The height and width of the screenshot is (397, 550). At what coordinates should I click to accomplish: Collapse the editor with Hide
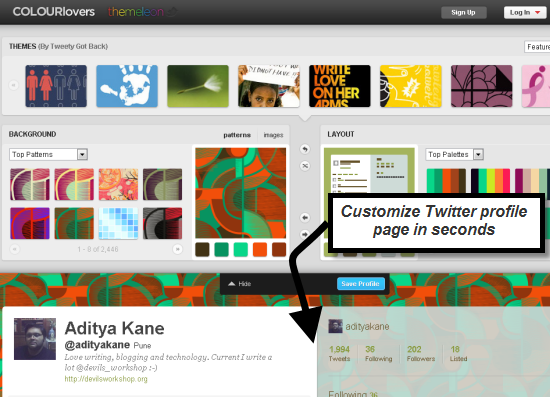(x=240, y=284)
